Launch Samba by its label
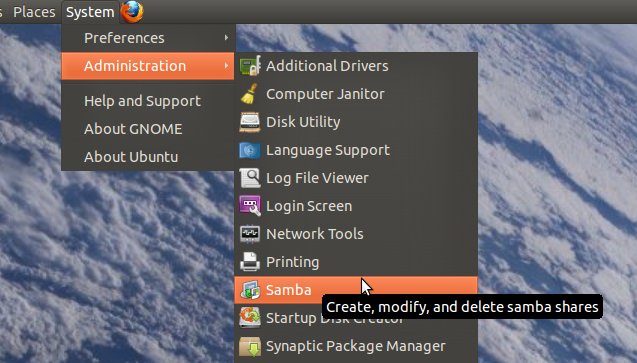 (288, 290)
